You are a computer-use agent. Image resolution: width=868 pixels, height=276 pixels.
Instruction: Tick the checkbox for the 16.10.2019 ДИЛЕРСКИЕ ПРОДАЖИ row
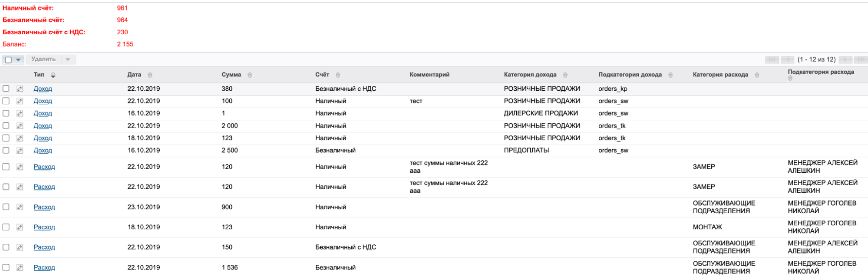6,113
